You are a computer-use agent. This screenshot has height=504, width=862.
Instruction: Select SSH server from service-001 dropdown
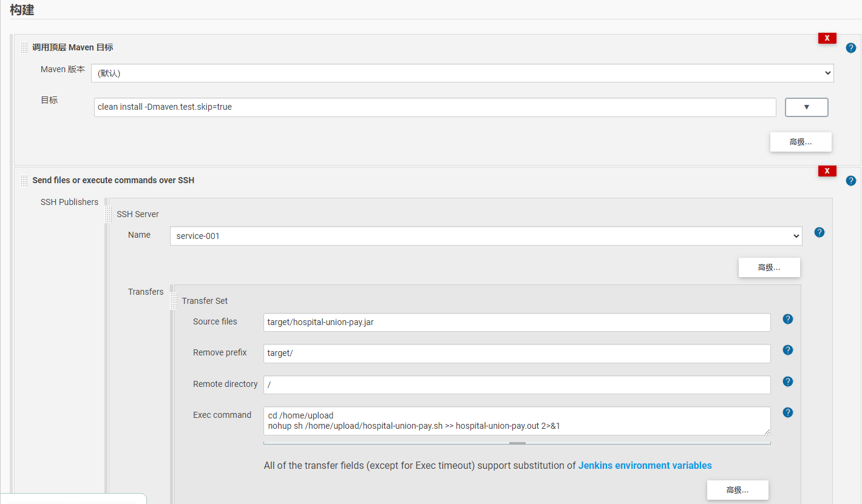tap(486, 236)
